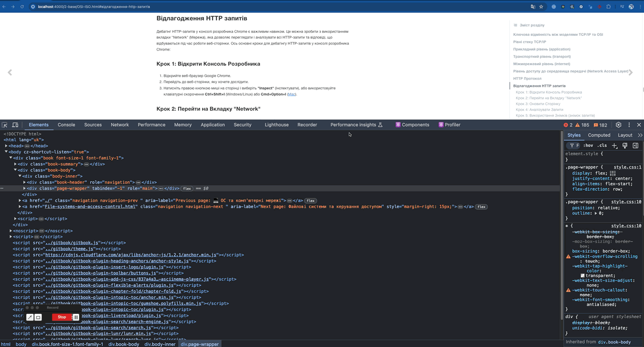The image size is (644, 347).
Task: Open the Computed styles tab
Action: pos(599,135)
